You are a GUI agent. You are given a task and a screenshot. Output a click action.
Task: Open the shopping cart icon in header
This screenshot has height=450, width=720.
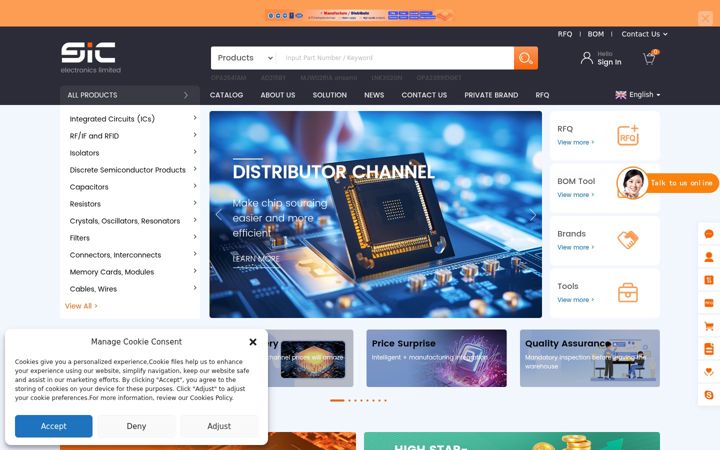click(649, 58)
